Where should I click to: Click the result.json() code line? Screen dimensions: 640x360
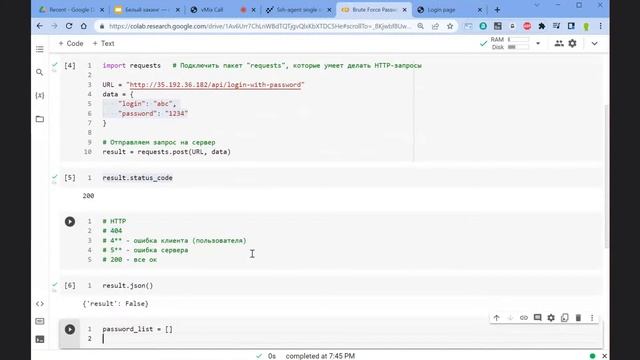point(128,286)
